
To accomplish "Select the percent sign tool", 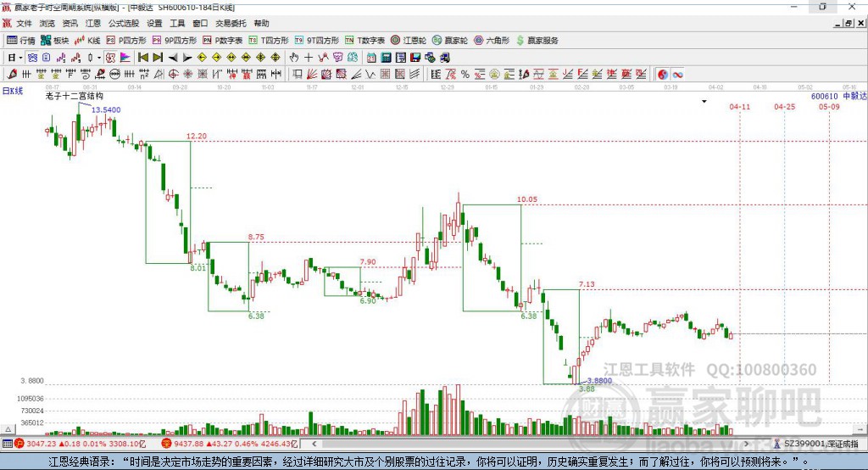I will point(465,75).
